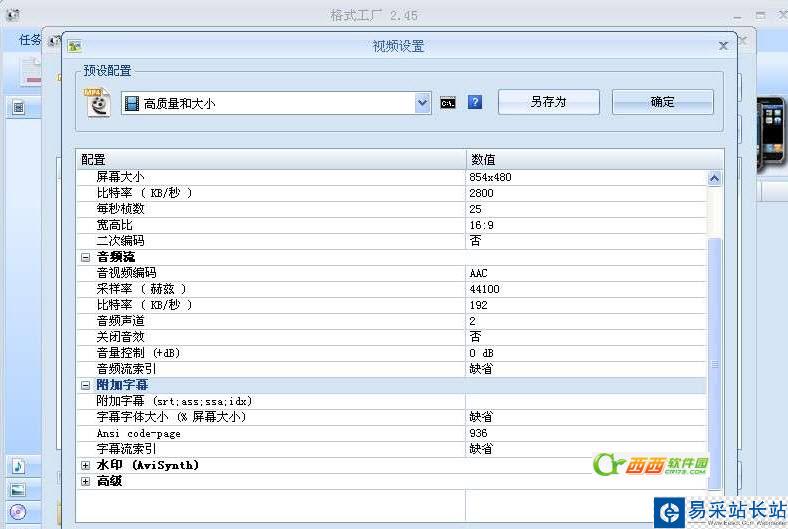This screenshot has width=788, height=529.
Task: Select the 宽高比 row
Action: click(391, 226)
